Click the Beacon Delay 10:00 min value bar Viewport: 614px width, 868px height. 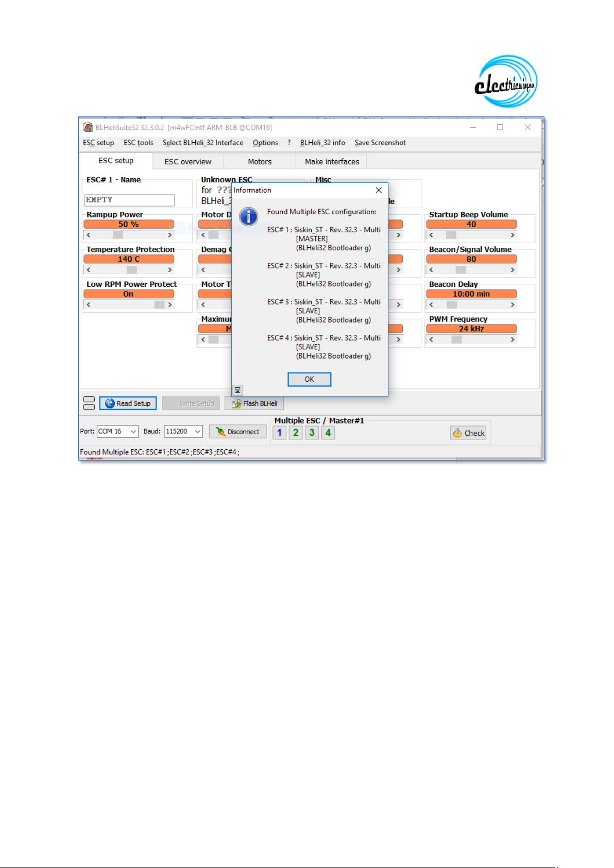pos(471,294)
